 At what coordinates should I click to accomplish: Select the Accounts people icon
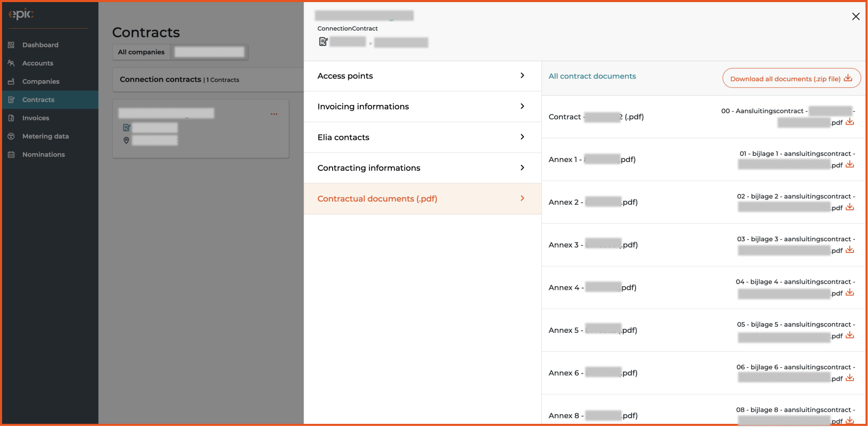coord(11,63)
